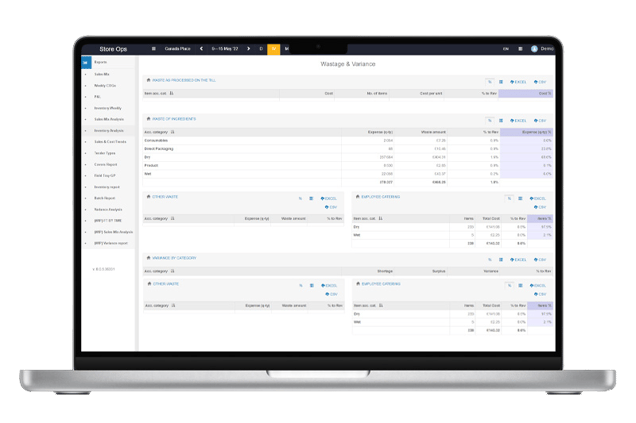
Task: Select the highlighted yellow W period tab
Action: [274, 48]
